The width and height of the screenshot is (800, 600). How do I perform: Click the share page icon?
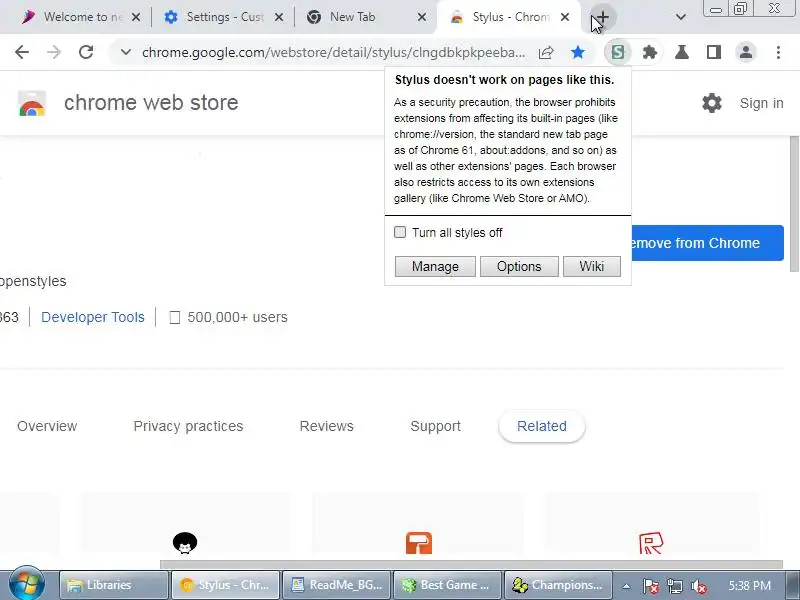coord(546,52)
